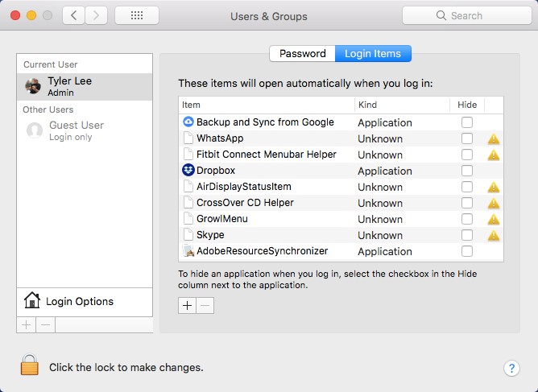
Task: Go back using the toolbar back arrow
Action: point(74,15)
